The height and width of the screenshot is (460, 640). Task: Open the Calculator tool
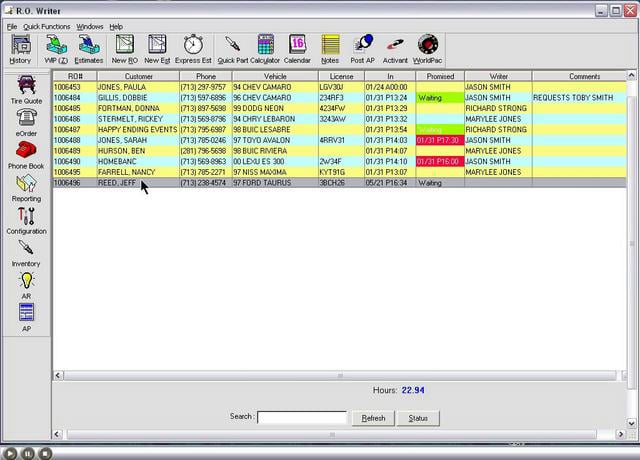(265, 49)
